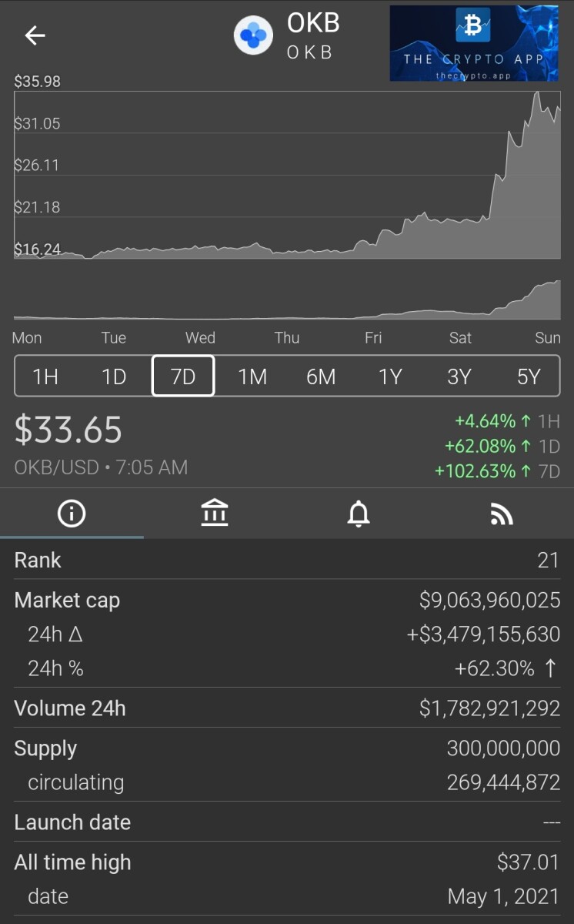574x924 pixels.
Task: Tap the back arrow icon
Action: pos(35,35)
